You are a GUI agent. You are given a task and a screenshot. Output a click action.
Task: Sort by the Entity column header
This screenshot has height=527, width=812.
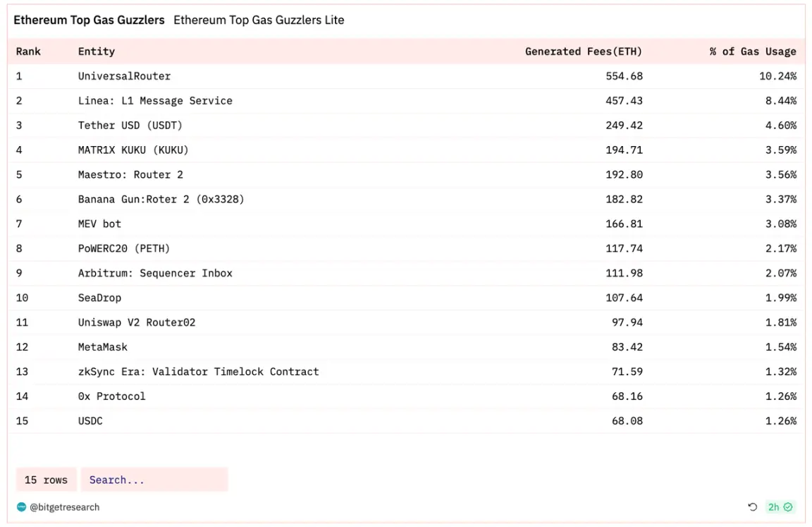pyautogui.click(x=97, y=52)
